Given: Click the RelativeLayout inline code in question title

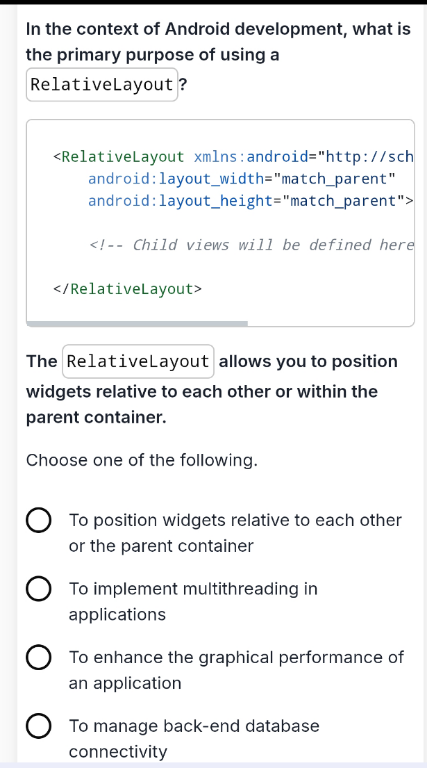Looking at the screenshot, I should pos(102,85).
